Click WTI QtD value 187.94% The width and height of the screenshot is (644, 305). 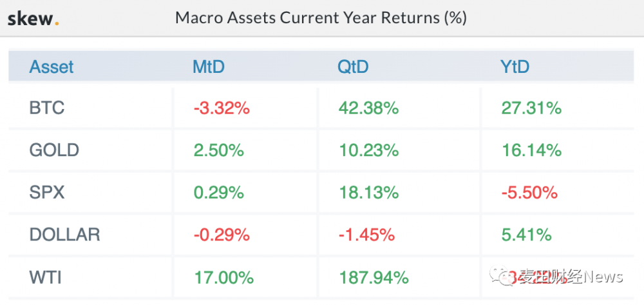(x=373, y=278)
